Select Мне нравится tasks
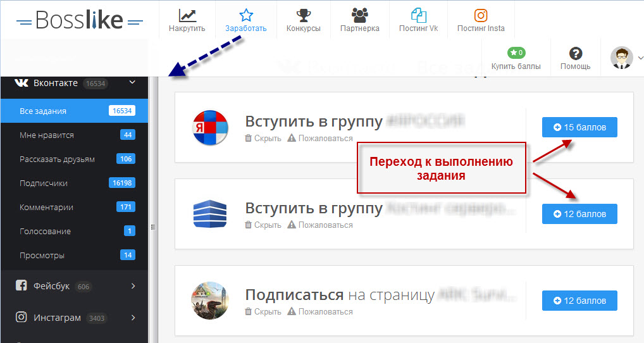The image size is (644, 343). (x=75, y=135)
